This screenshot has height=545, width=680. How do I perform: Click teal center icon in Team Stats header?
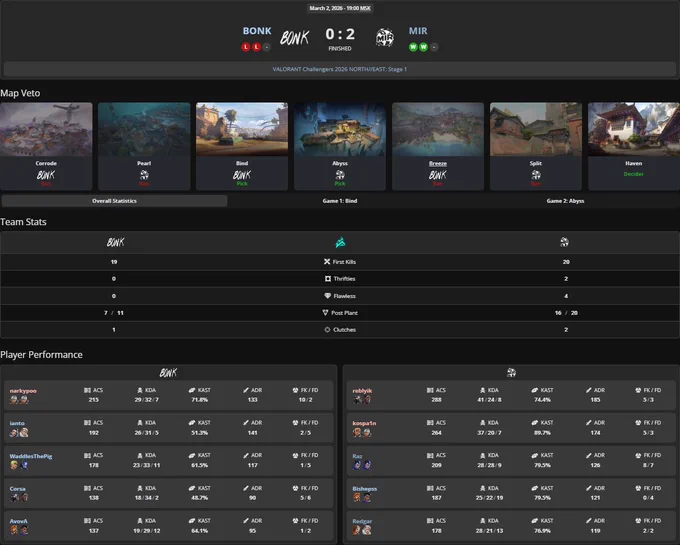[x=340, y=242]
